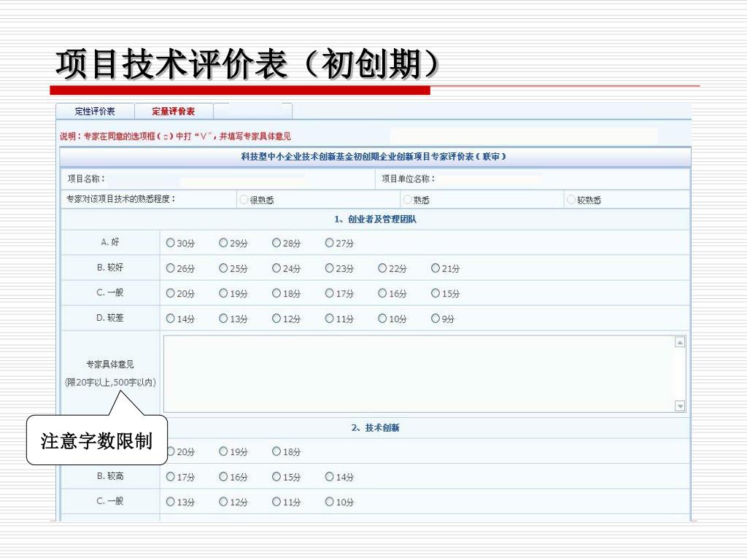Choose the 25分 radio button
This screenshot has height=560, width=747.
(223, 268)
